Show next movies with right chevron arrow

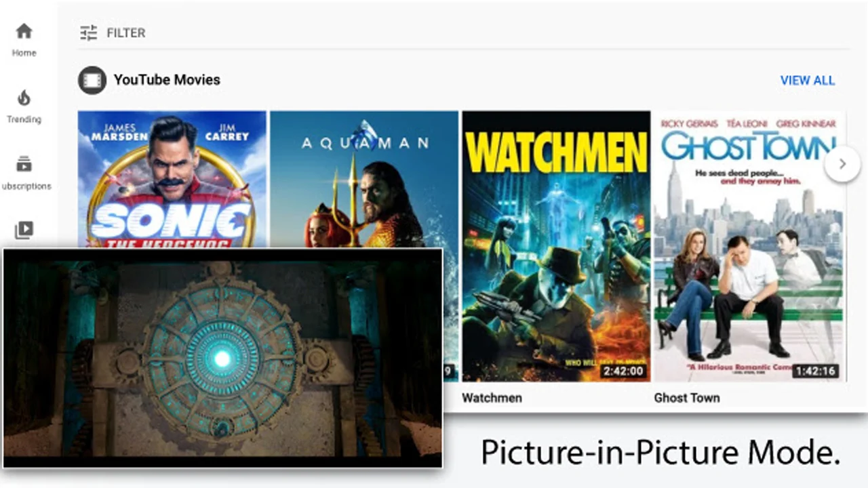coord(842,164)
